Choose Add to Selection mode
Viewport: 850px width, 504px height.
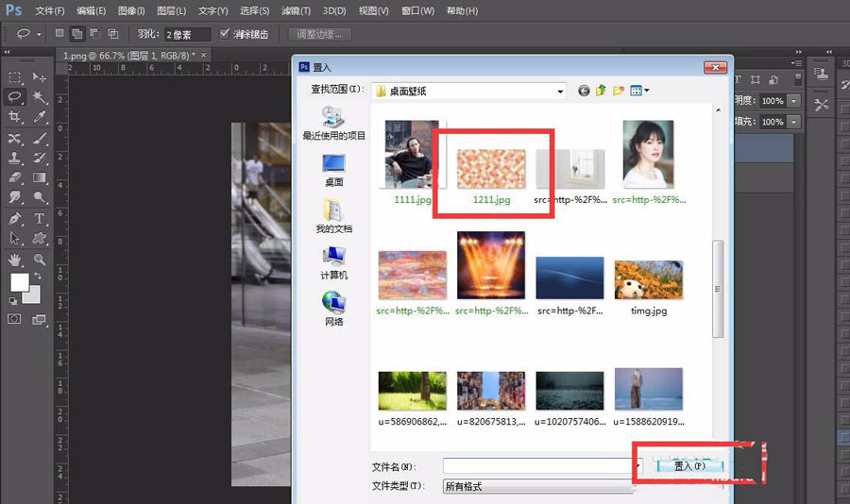77,34
